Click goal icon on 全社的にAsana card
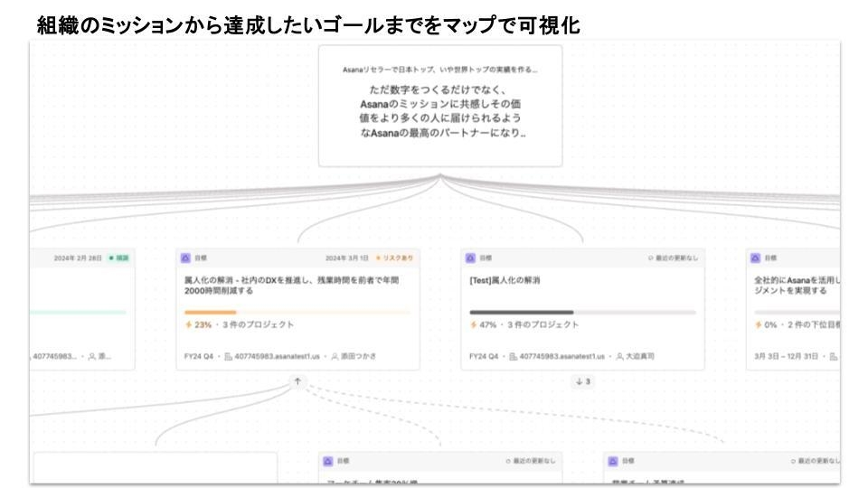This screenshot has width=868, height=488. pyautogui.click(x=757, y=258)
